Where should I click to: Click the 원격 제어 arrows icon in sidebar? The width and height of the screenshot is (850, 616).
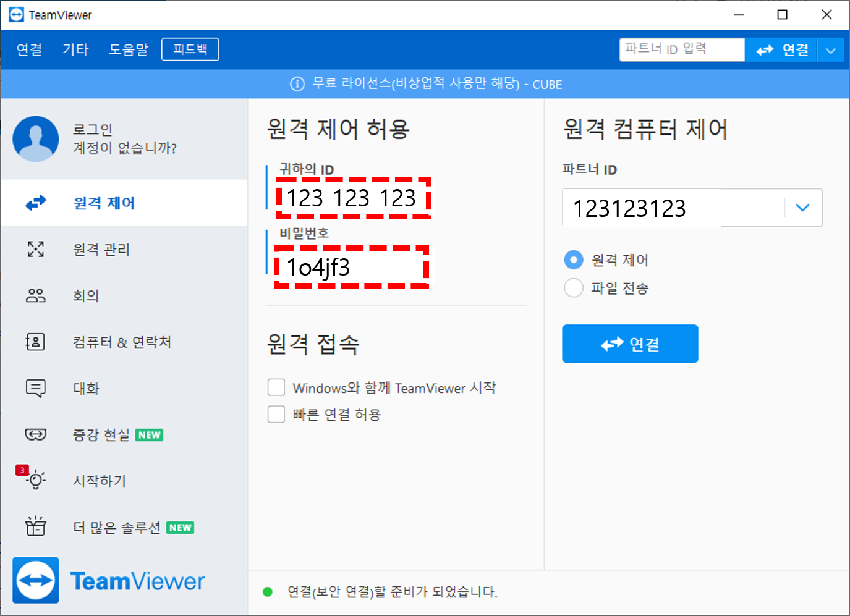tap(36, 203)
